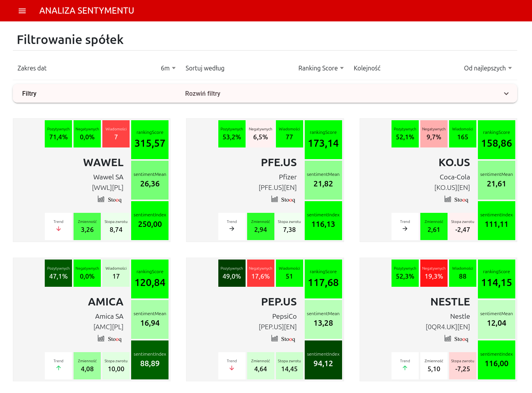Click the 315,57 rankingScore tile for WAWEL
532x393 pixels.
click(150, 140)
